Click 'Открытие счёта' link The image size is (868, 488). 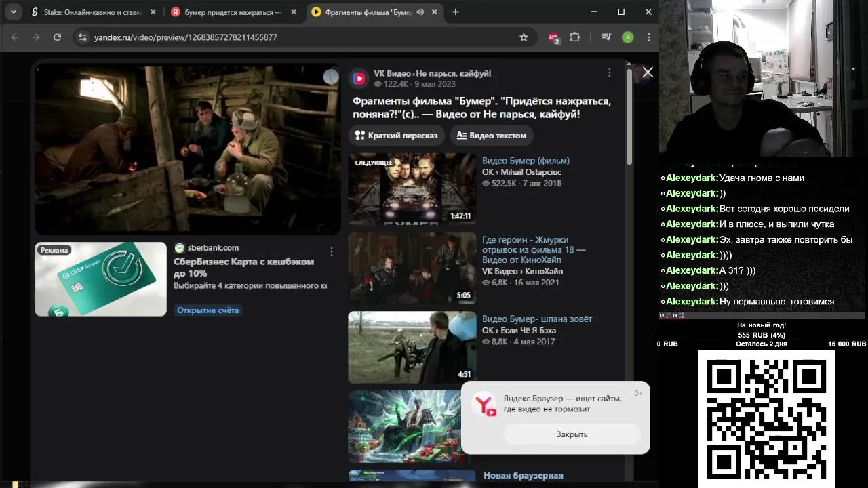click(208, 310)
